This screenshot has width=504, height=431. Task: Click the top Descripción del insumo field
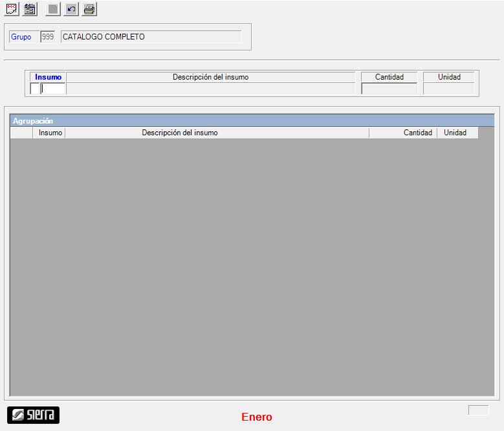pos(211,89)
